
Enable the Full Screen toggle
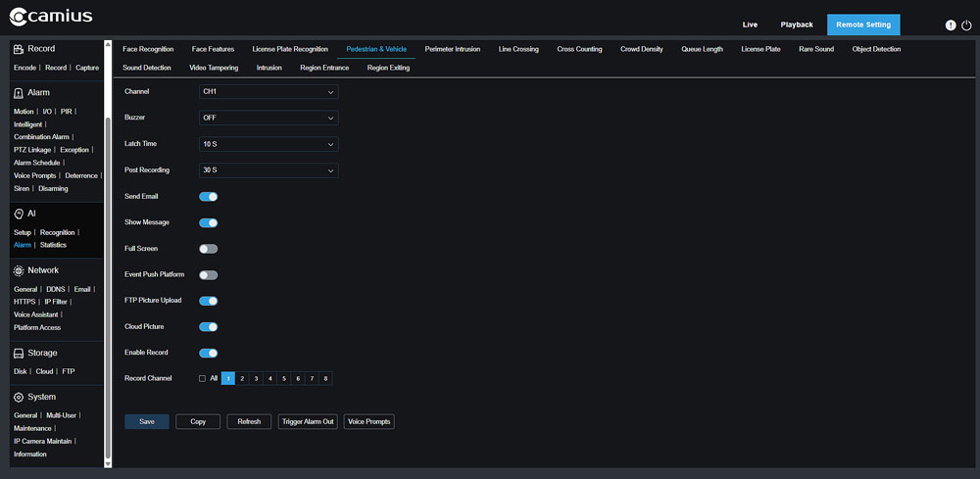click(208, 249)
